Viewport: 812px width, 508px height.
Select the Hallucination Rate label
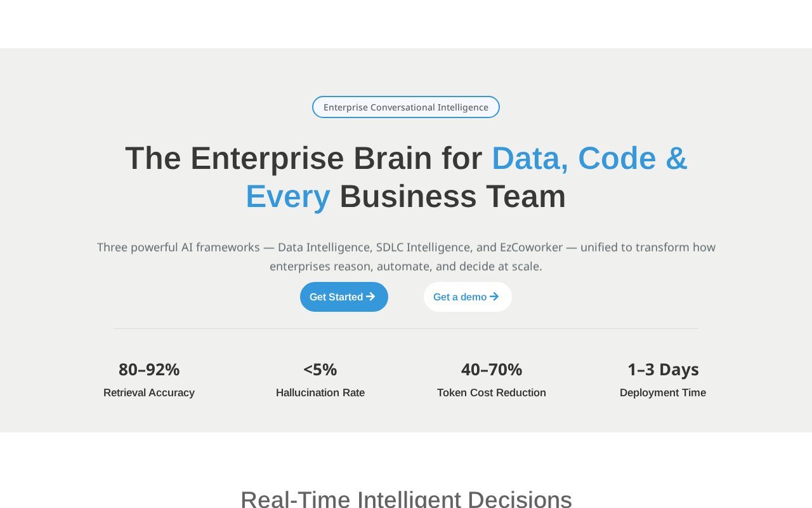(320, 393)
